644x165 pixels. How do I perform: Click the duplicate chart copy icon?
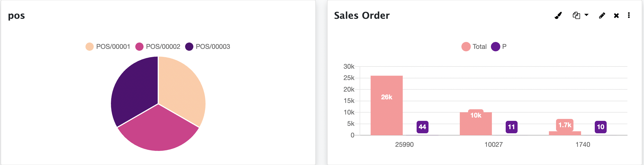tap(576, 15)
